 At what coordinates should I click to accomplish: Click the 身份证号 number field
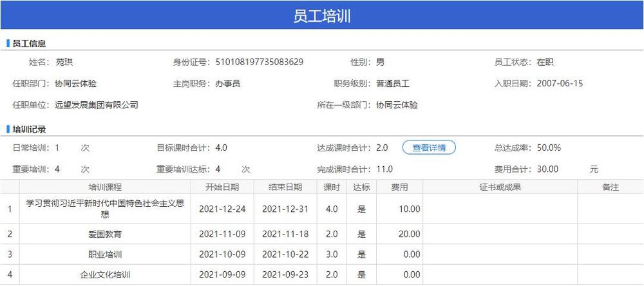click(x=260, y=62)
